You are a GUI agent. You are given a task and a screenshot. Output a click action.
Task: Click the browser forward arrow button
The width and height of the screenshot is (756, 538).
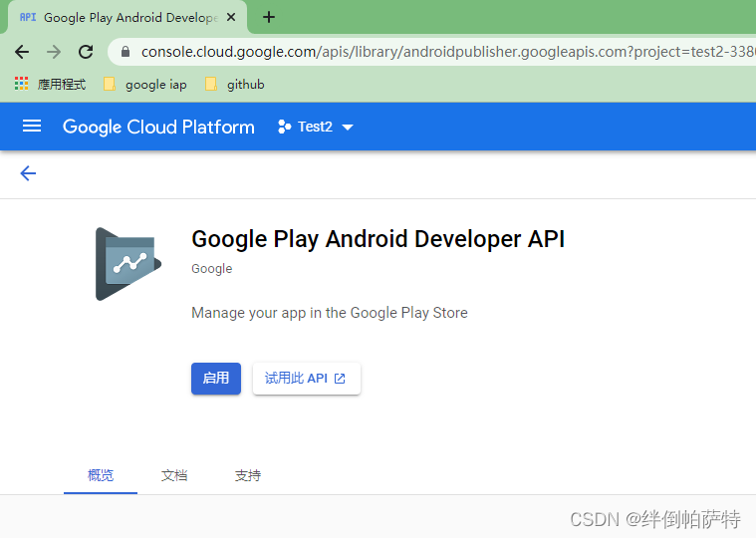(x=54, y=52)
